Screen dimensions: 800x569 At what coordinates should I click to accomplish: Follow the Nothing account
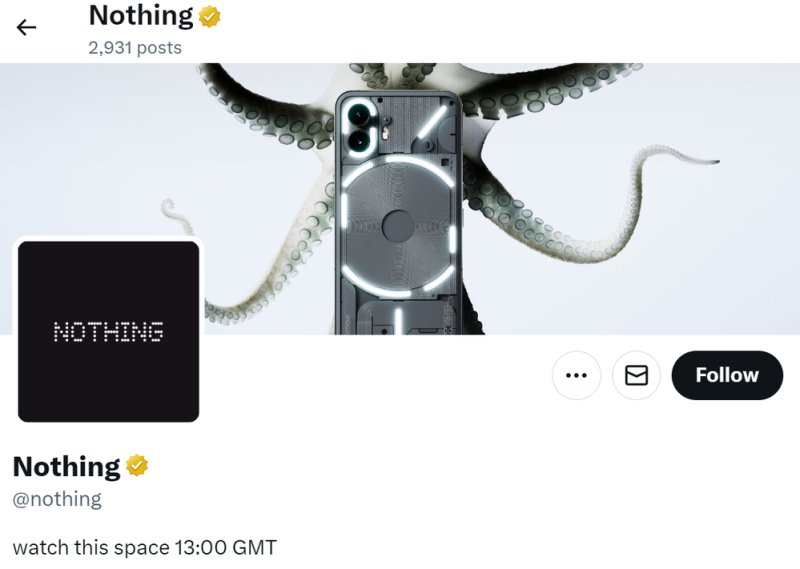(727, 375)
